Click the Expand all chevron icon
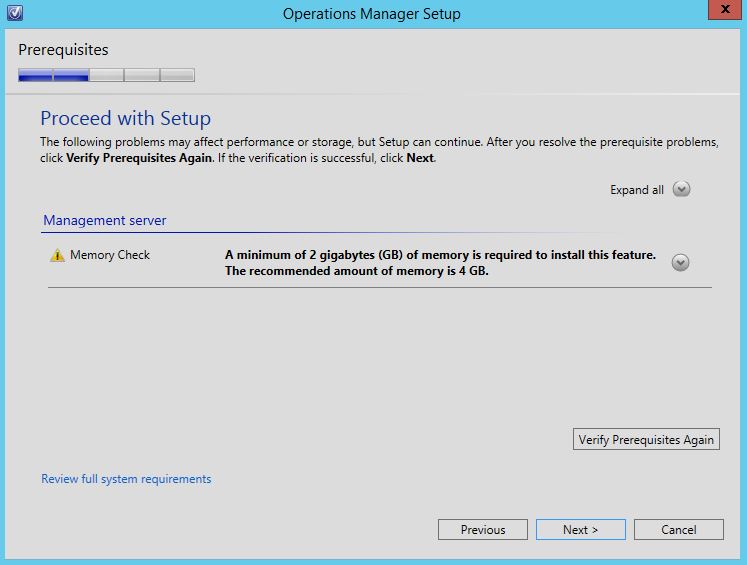747x565 pixels. coord(681,190)
